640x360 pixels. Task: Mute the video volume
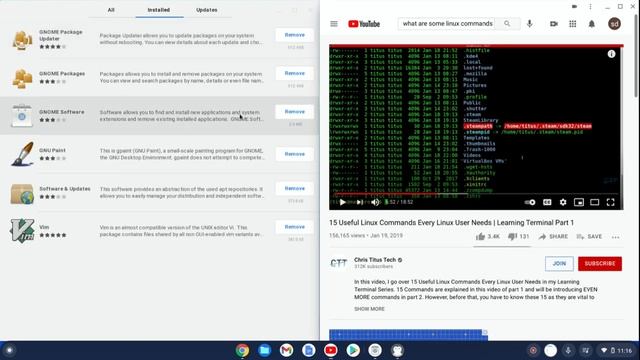coord(376,202)
